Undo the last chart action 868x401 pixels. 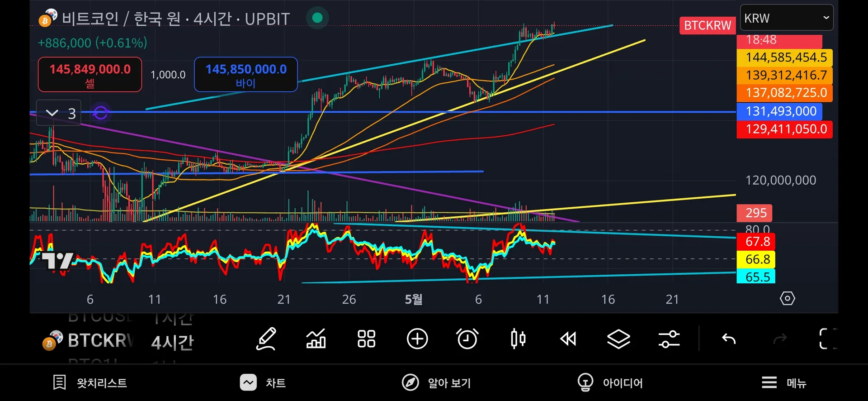coord(729,339)
